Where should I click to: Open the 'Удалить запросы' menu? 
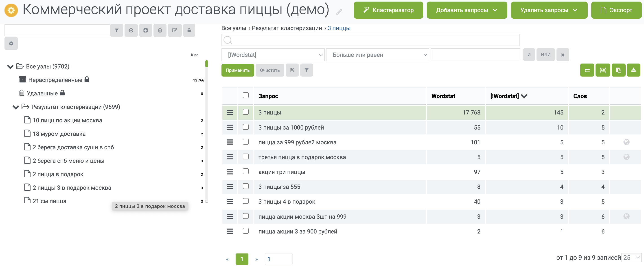(x=549, y=10)
